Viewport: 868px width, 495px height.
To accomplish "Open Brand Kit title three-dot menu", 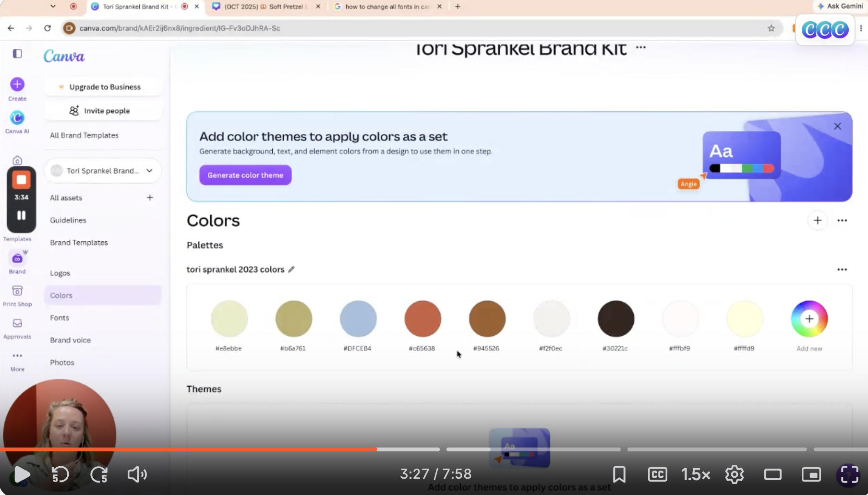I will pos(640,47).
